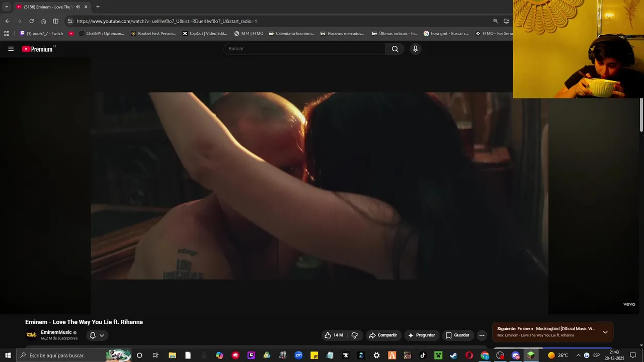This screenshot has width=644, height=362.
Task: View site information icon in address bar
Action: pos(70,21)
